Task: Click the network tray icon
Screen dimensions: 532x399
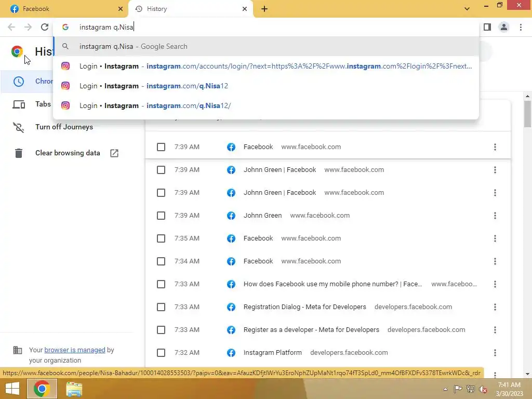Action: point(471,389)
